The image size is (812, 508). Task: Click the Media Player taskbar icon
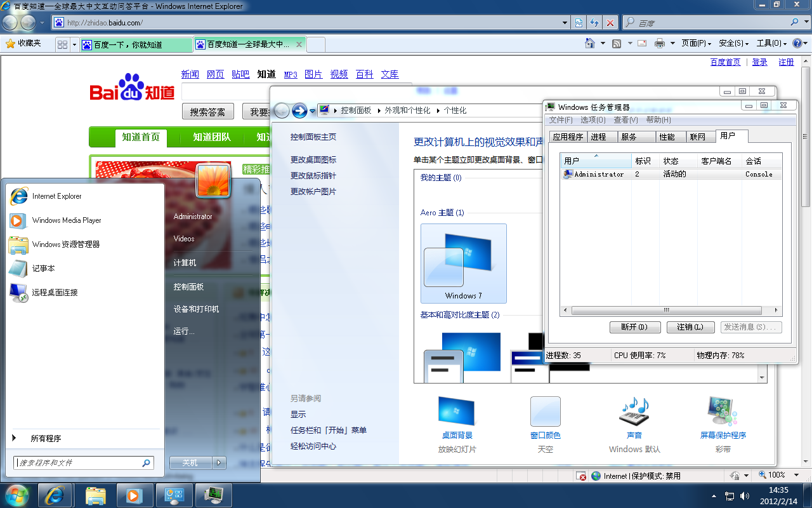tap(134, 495)
